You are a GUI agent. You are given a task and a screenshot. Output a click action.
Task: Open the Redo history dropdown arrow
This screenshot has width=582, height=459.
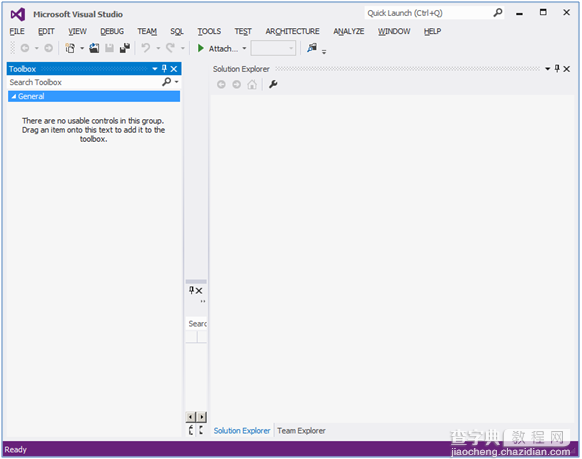pyautogui.click(x=183, y=48)
